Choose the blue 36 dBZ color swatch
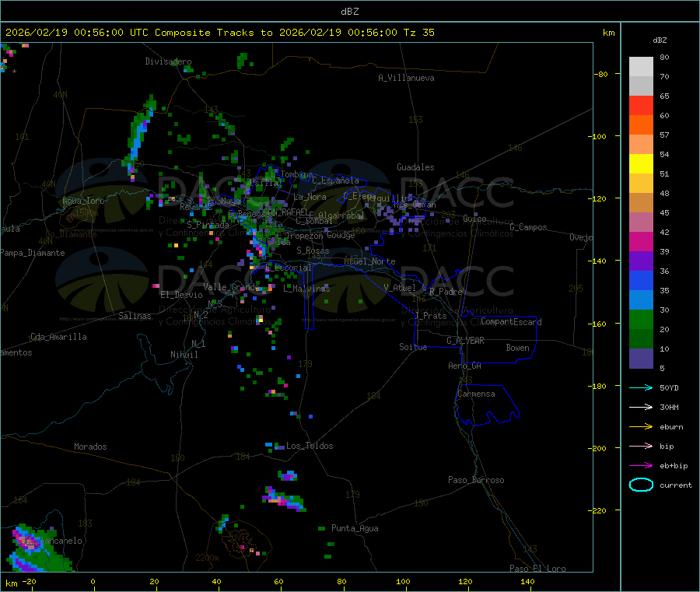Screen dimensions: 700x592 641,280
